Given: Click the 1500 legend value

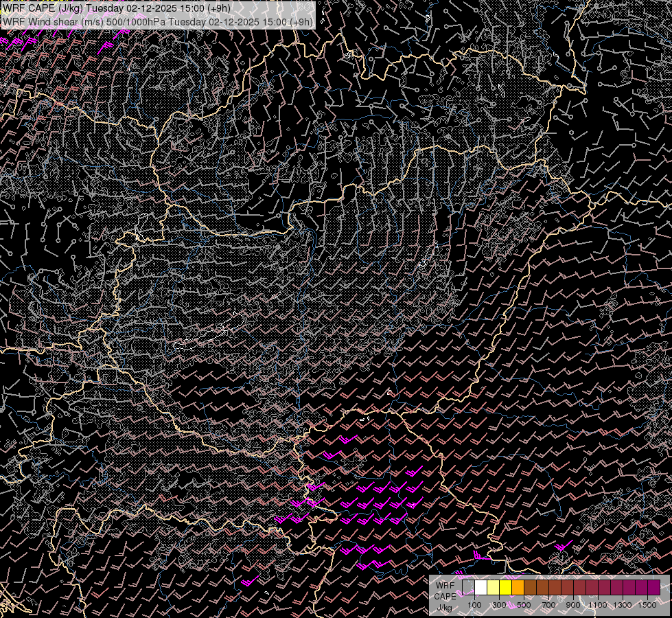Looking at the screenshot, I should [x=647, y=605].
